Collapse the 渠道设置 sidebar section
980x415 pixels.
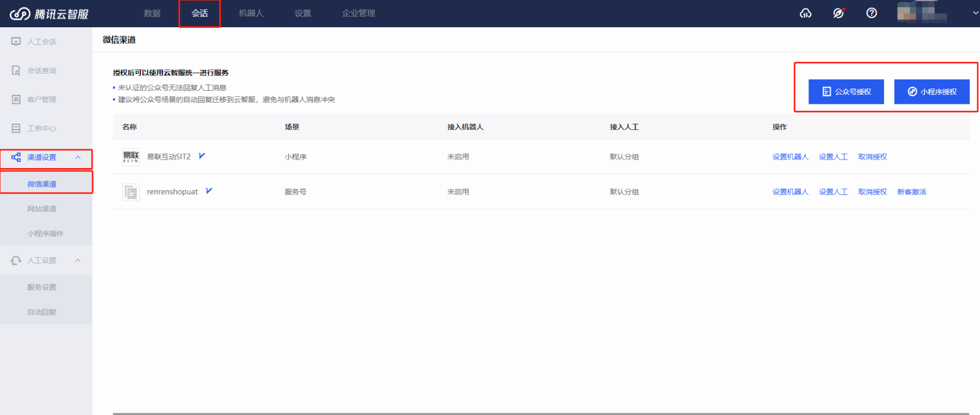[x=78, y=157]
